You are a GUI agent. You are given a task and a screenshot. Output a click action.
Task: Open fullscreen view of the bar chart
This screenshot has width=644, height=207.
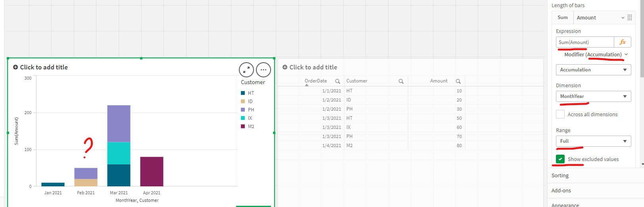(x=246, y=70)
